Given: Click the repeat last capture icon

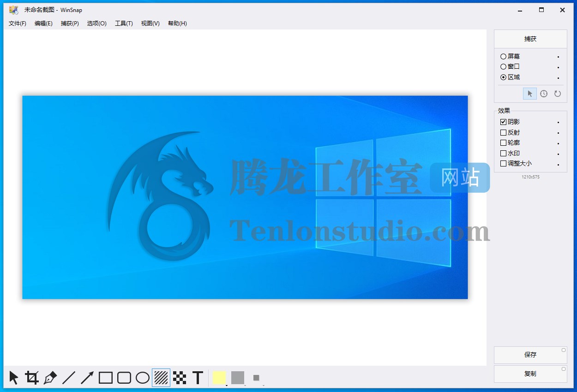Looking at the screenshot, I should (558, 94).
